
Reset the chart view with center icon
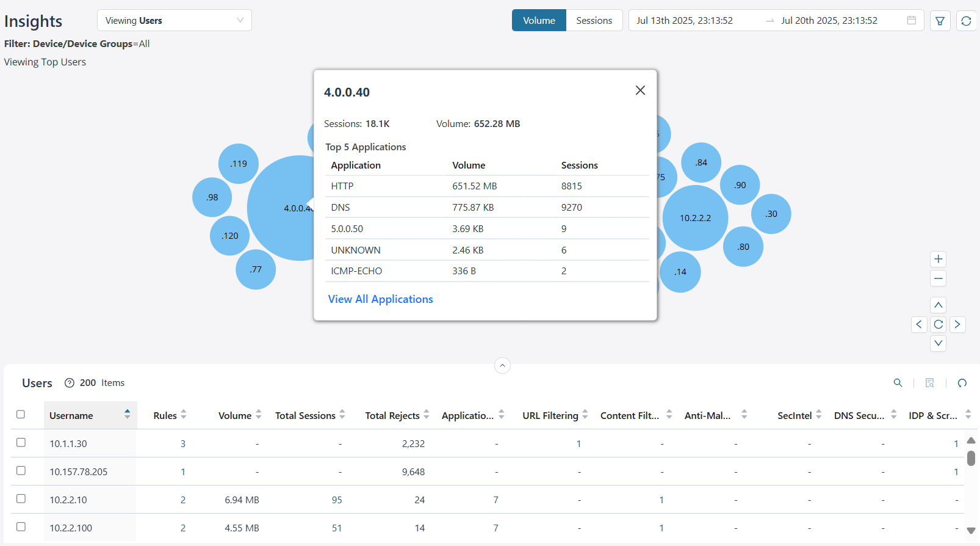(939, 324)
